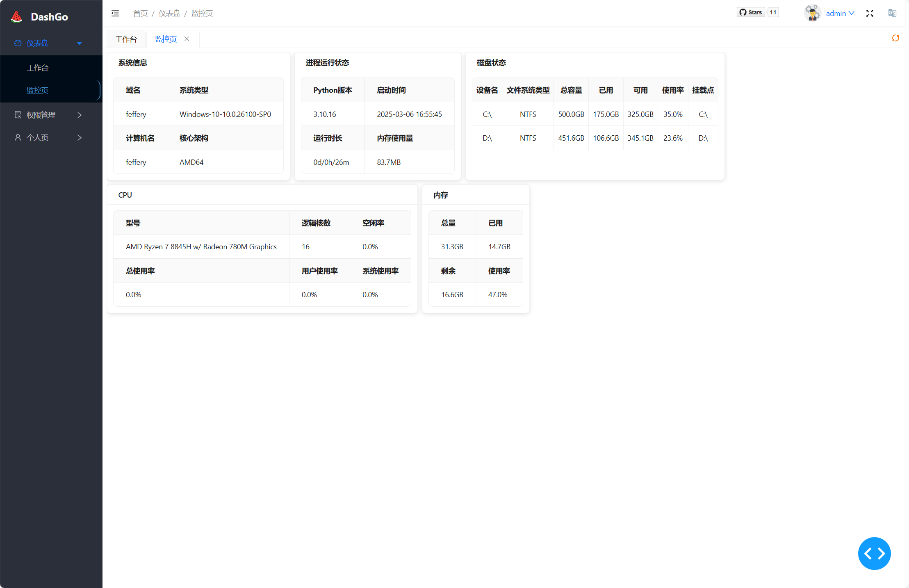Click the 权限管理 permission icon in sidebar
The width and height of the screenshot is (909, 588).
(x=18, y=115)
